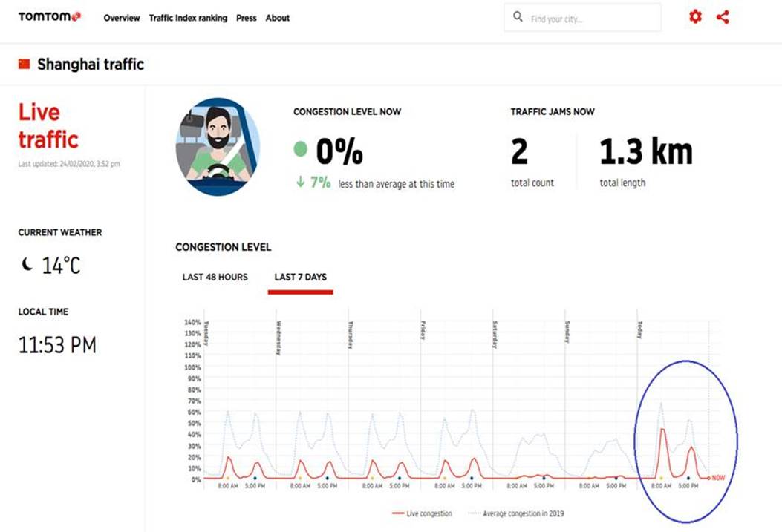The image size is (782, 532).
Task: Click the NOW marker on chart
Action: tap(717, 478)
